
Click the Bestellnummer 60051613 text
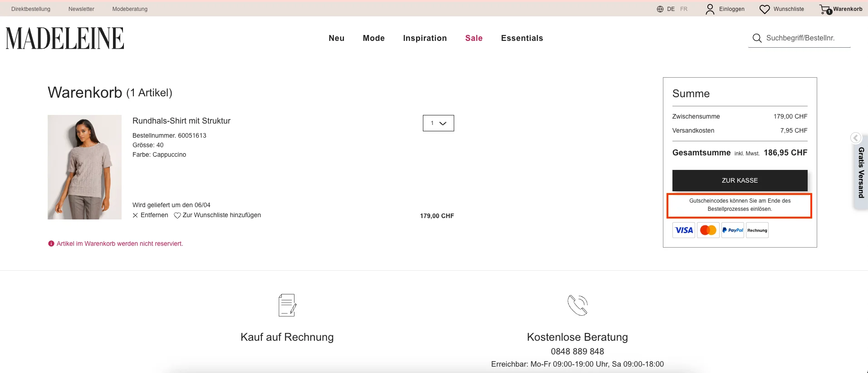169,135
